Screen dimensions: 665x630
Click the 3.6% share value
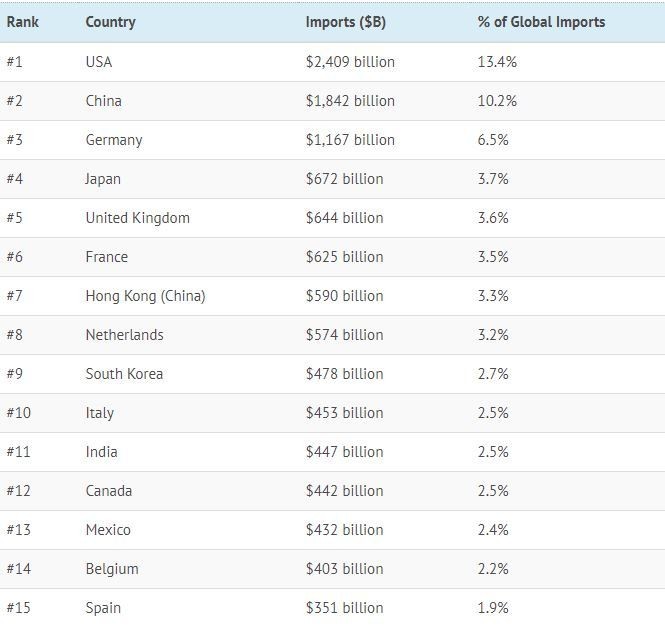pos(493,218)
